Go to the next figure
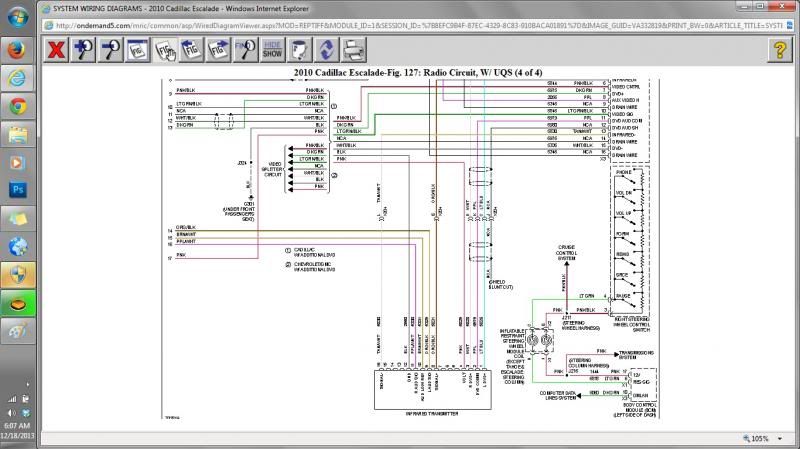Viewport: 800px width, 449px height. pos(218,50)
